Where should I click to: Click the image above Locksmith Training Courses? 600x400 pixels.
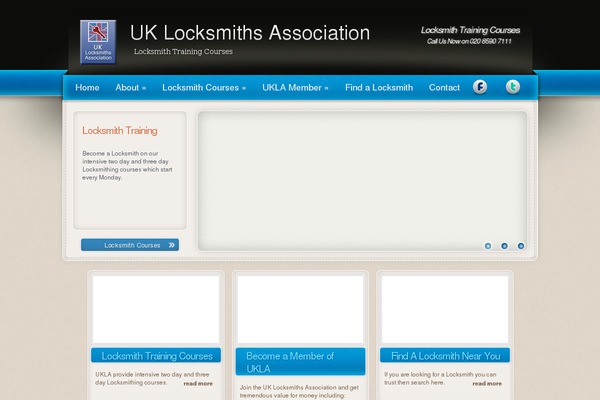156,309
